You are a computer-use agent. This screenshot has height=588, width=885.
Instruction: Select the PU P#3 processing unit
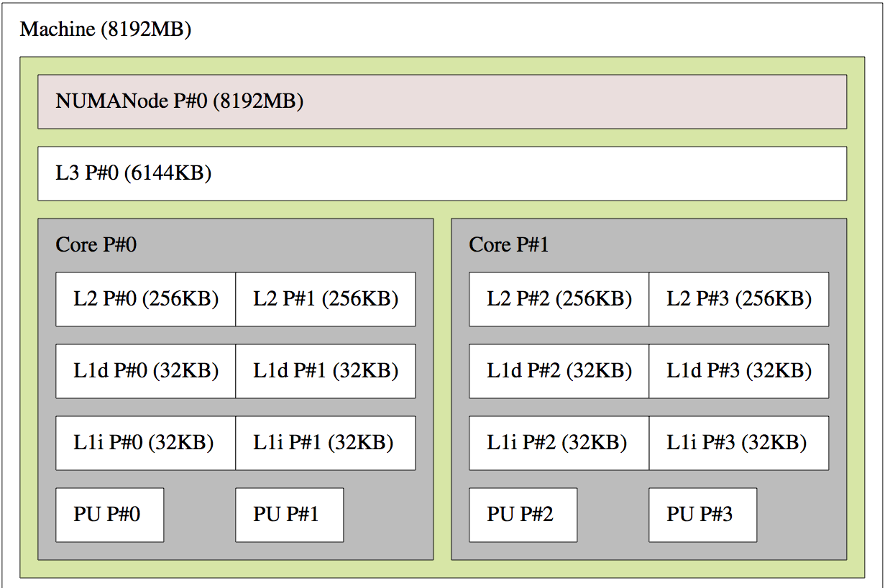point(703,515)
